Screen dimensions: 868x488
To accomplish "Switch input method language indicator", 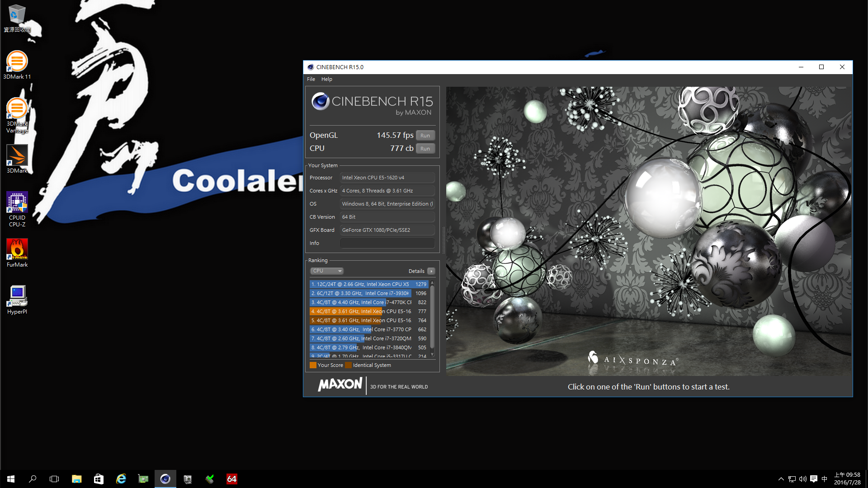I will tap(824, 479).
